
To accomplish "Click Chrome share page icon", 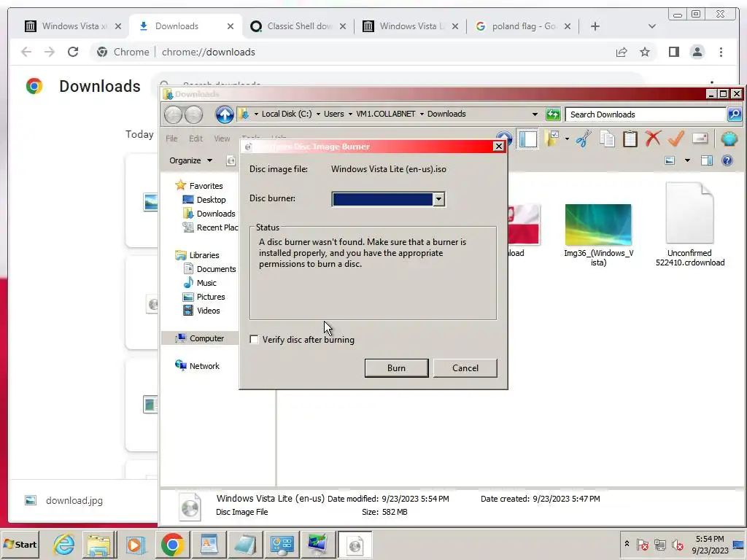I will tap(622, 52).
